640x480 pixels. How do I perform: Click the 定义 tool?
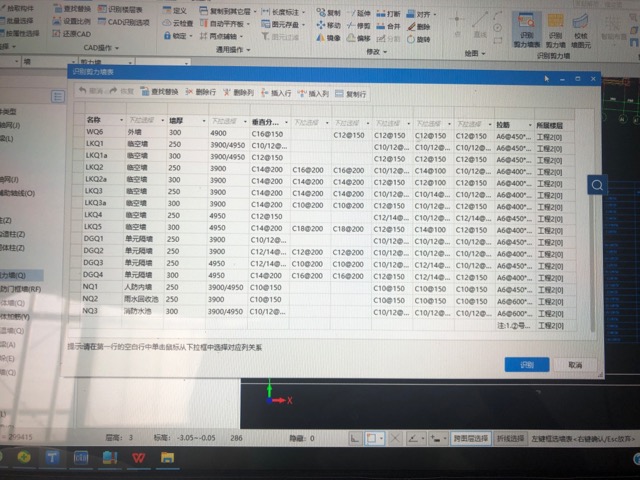tap(175, 11)
